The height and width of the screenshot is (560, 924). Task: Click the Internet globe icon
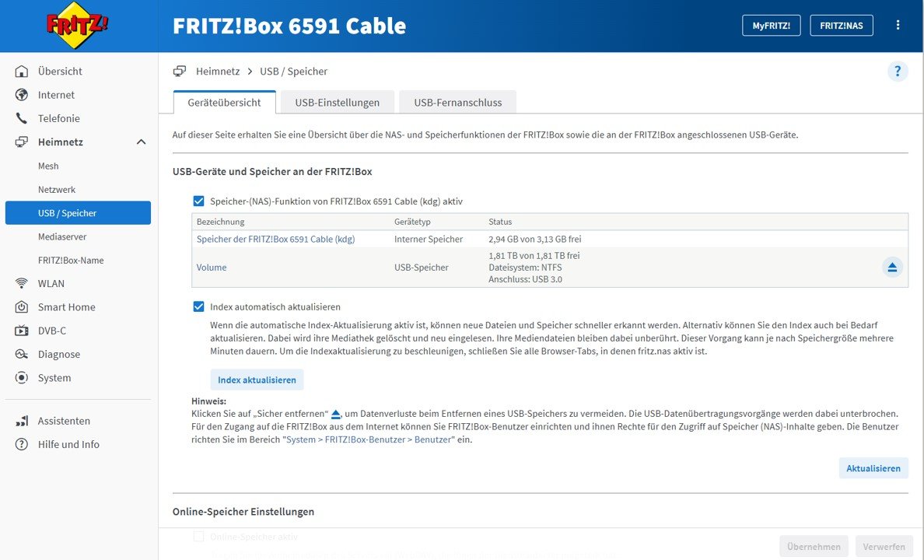[21, 95]
